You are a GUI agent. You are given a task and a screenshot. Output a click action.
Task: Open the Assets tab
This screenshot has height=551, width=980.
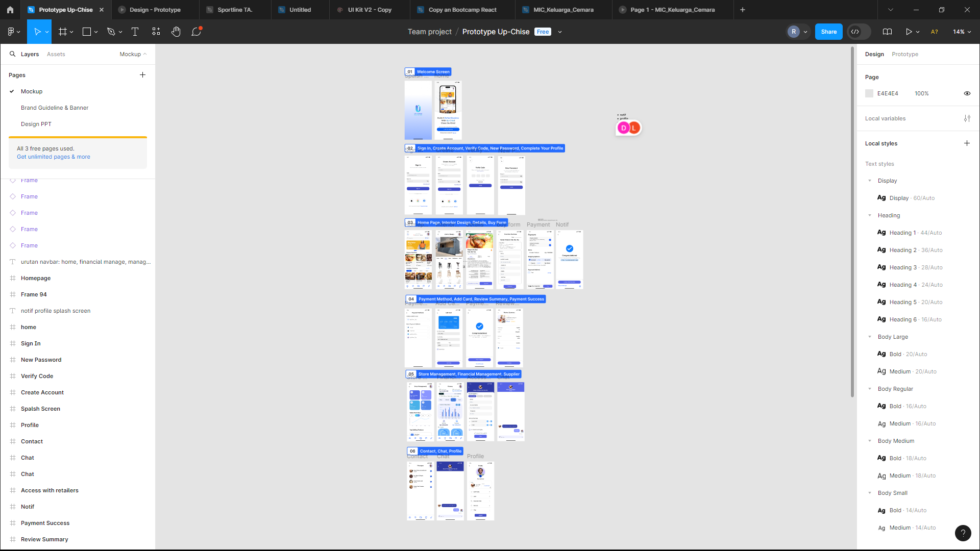(x=56, y=54)
